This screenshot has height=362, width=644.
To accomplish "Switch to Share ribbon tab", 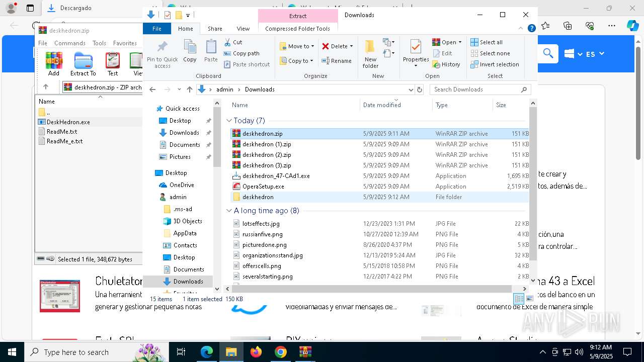I will click(x=215, y=29).
